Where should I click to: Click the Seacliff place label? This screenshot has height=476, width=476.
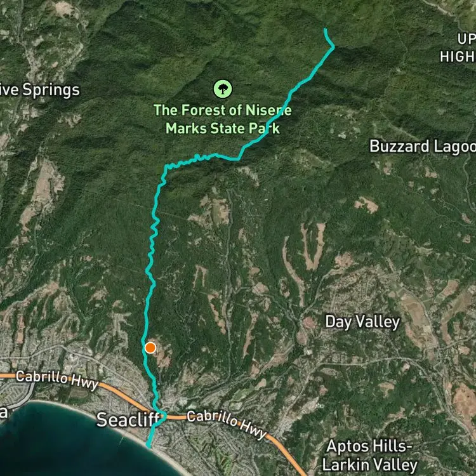pyautogui.click(x=128, y=420)
